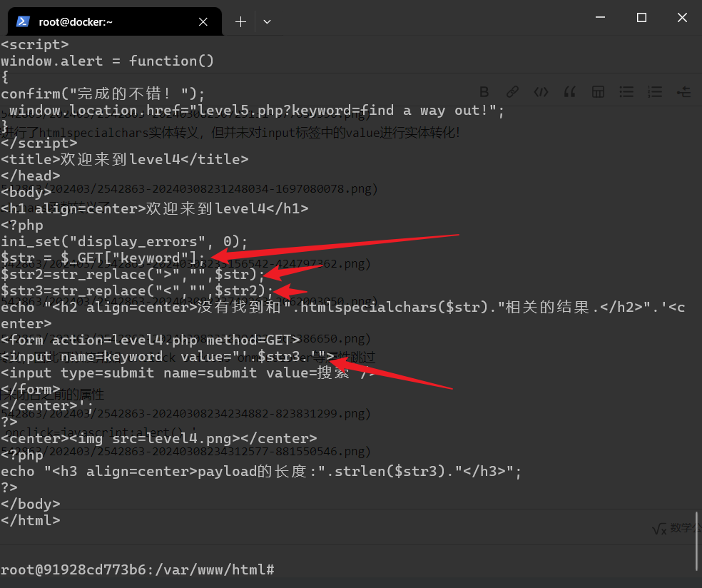
Task: Click the '<input name=keyword value=' line
Action: tap(168, 357)
